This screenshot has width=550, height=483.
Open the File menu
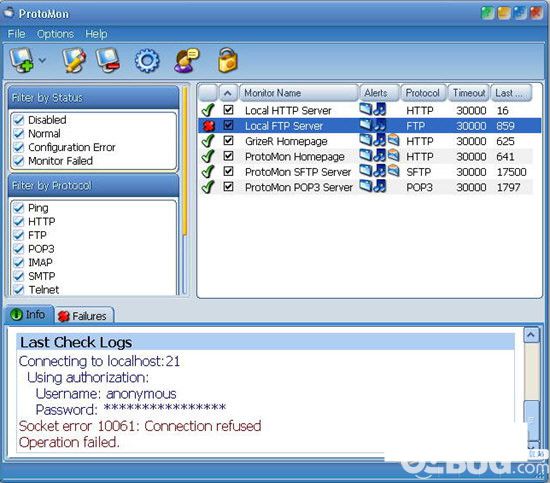pyautogui.click(x=16, y=34)
